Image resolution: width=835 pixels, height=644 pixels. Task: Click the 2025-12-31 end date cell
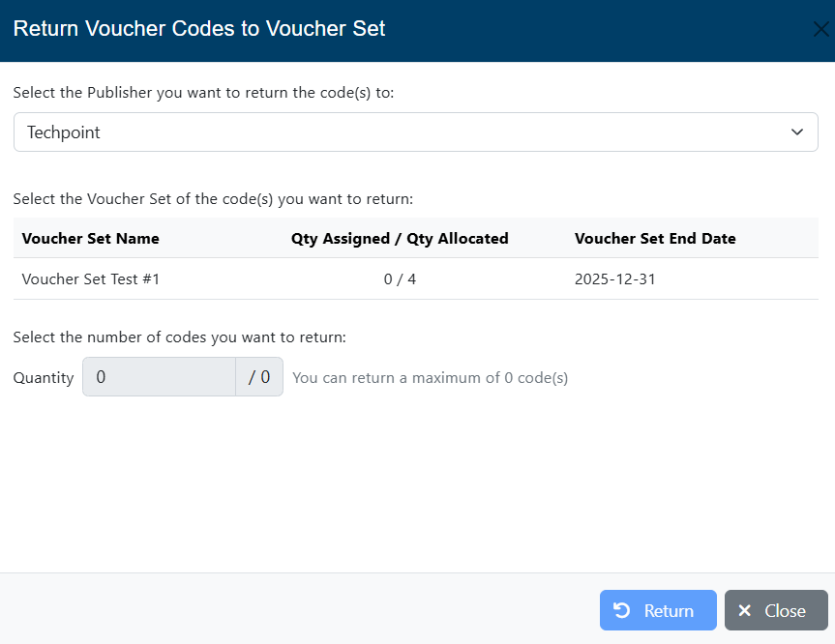tap(615, 279)
